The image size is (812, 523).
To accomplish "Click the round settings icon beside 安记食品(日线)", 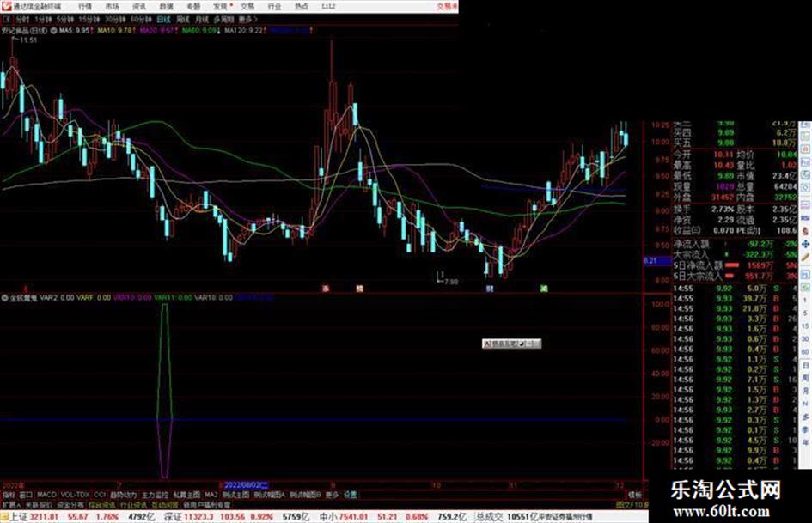I will point(53,31).
